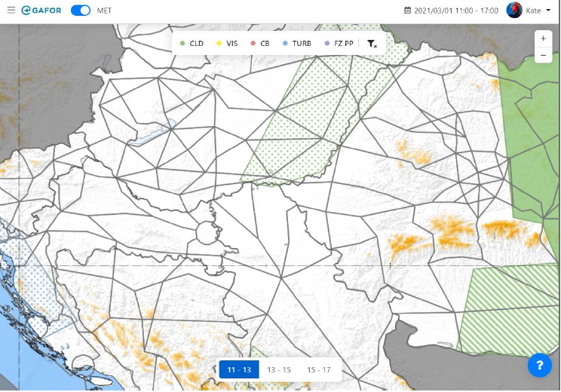This screenshot has height=392, width=561.
Task: Toggle the CLD cloud filter
Action: tap(192, 43)
